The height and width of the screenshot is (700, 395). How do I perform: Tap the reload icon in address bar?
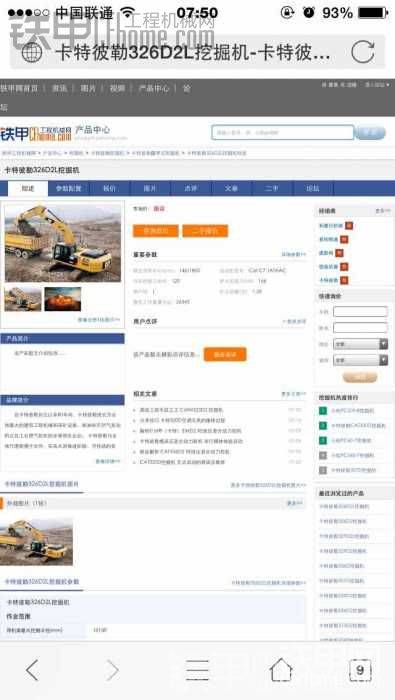[x=362, y=52]
